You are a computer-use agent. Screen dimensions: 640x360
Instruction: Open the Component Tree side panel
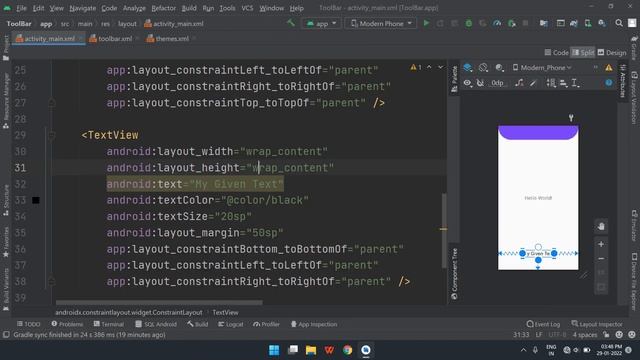tap(454, 273)
